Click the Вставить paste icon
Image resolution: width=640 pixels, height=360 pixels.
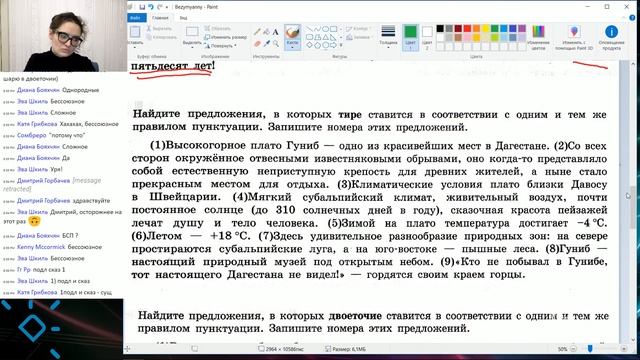pos(135,32)
